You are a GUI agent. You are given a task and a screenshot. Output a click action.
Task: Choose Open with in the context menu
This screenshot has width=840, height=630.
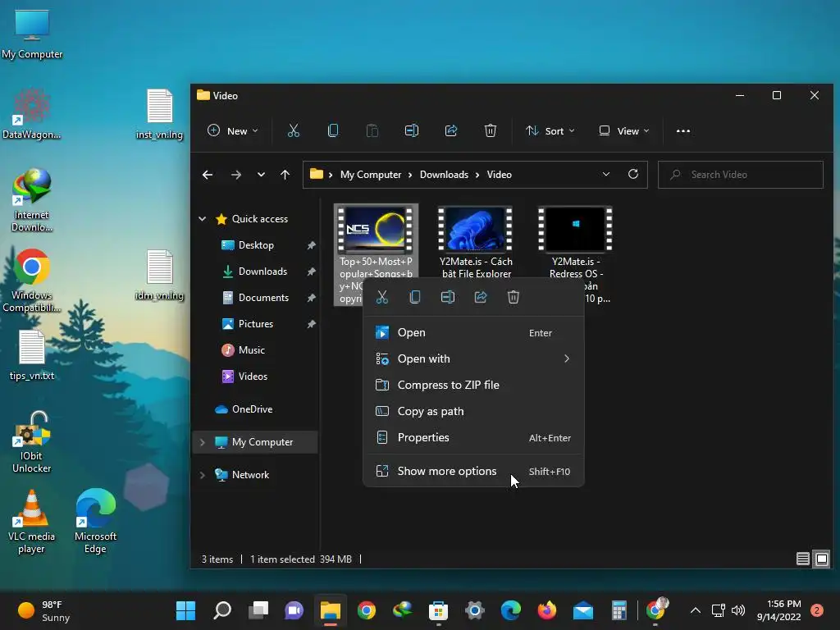(x=473, y=358)
